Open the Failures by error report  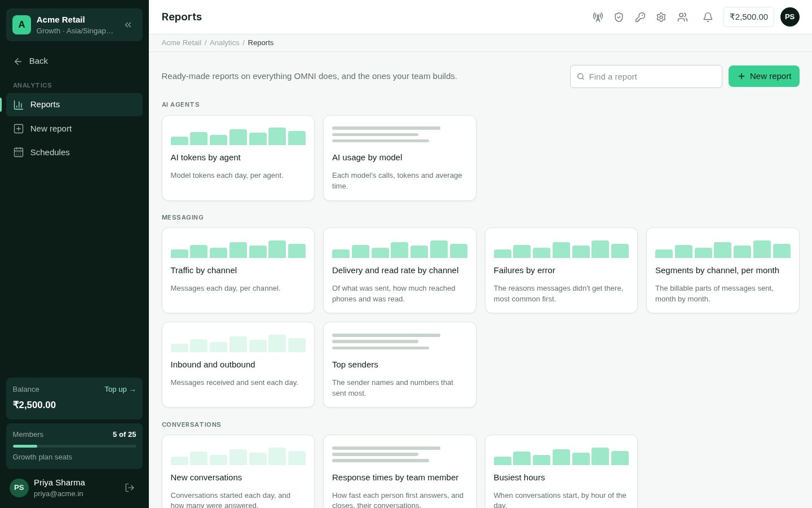561,270
